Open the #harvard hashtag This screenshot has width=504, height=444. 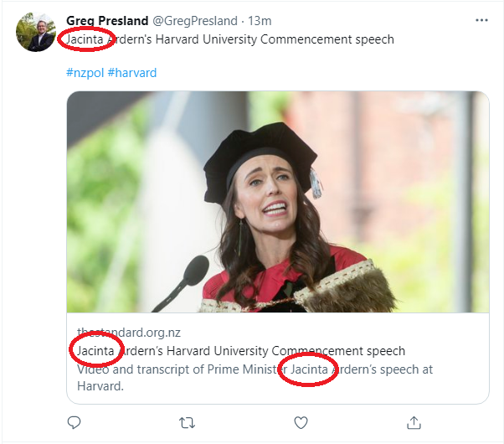coord(132,73)
